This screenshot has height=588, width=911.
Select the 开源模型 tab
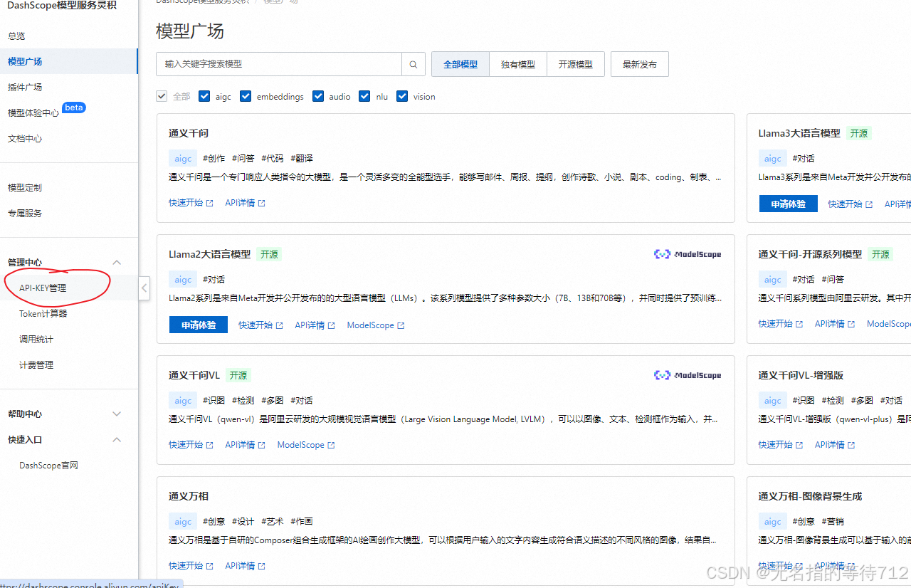click(x=576, y=64)
